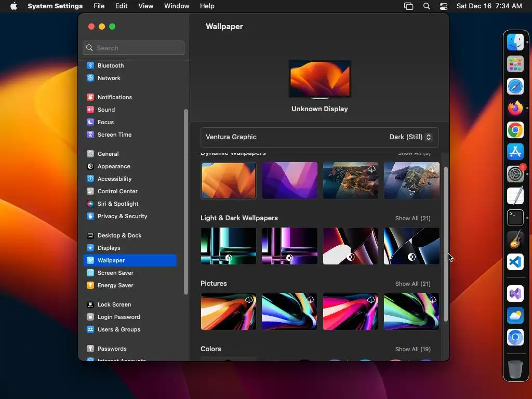Pick the blue ribbon Light & Dark wallpaper
The height and width of the screenshot is (399, 532).
411,246
